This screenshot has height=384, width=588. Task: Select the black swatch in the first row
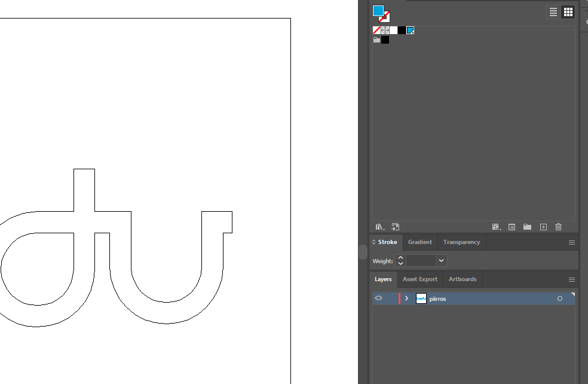[x=402, y=30]
